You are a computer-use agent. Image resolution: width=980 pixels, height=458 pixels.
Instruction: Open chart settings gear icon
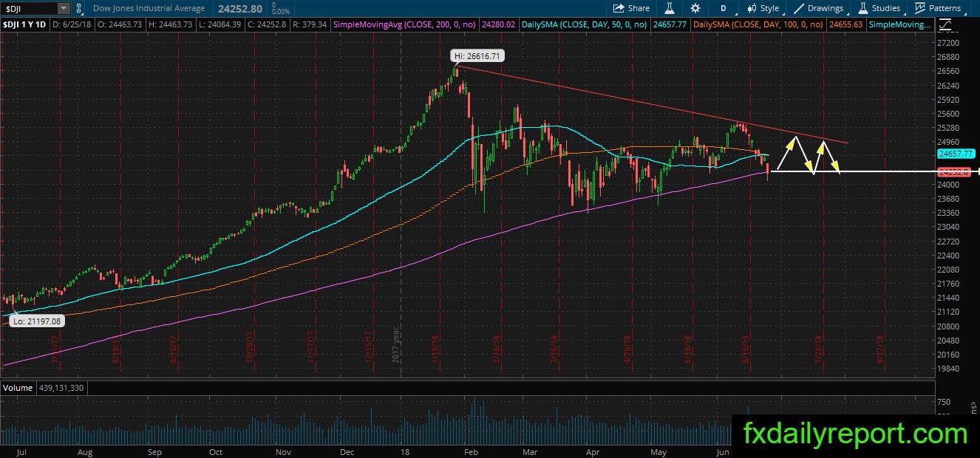[695, 8]
